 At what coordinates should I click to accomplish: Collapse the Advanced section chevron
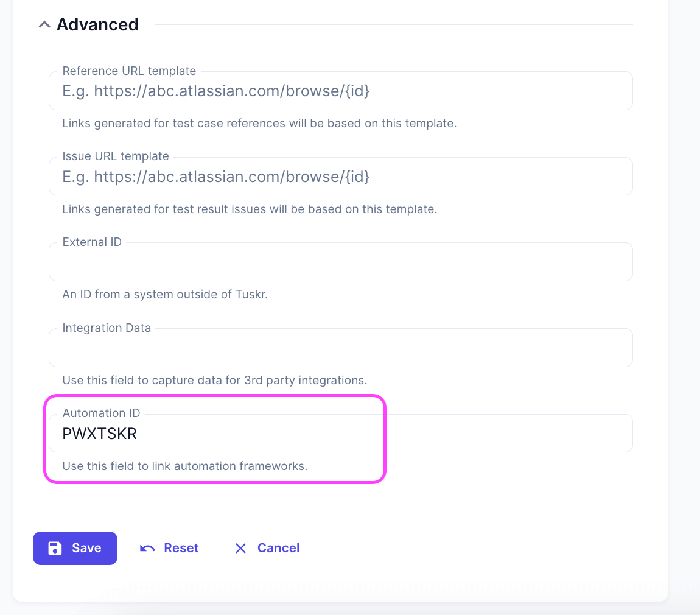click(x=44, y=25)
